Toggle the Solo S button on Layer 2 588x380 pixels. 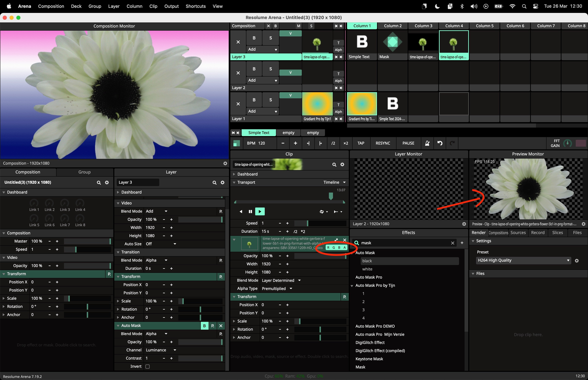click(270, 69)
